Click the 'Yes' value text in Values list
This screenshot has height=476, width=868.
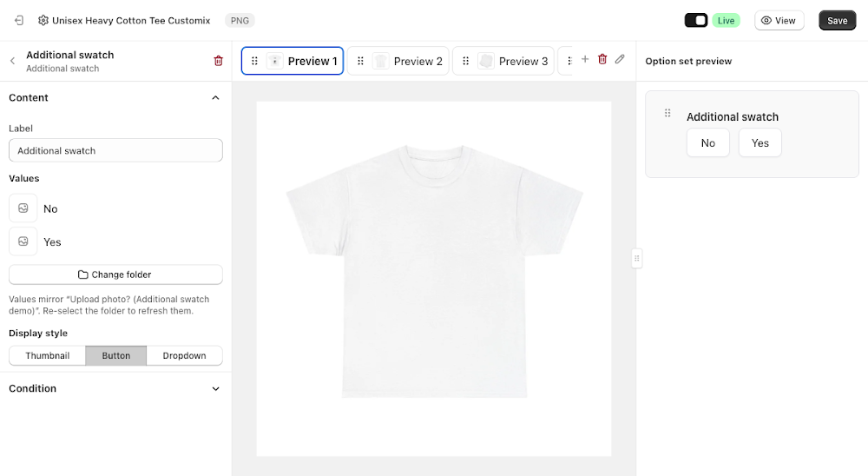pos(52,242)
